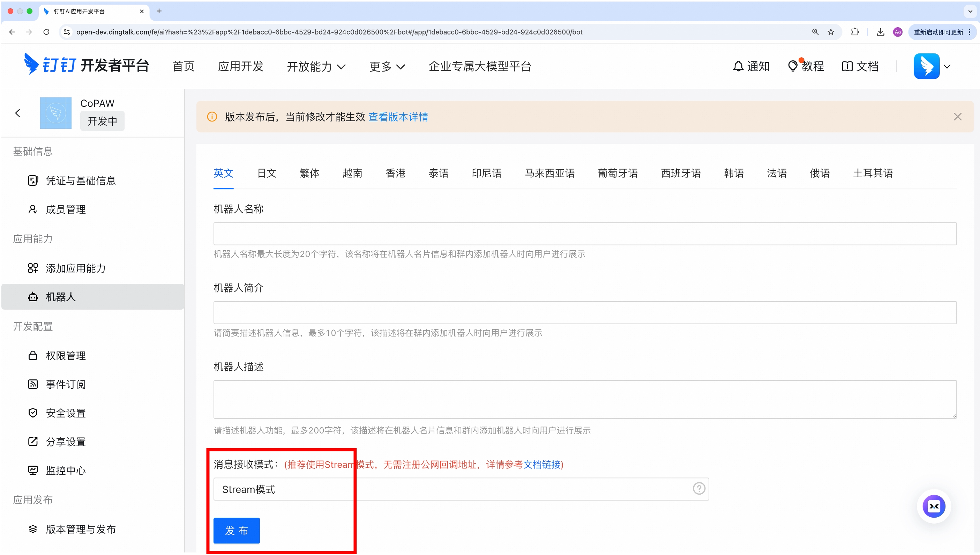Expand the account avatar chevron top right

point(948,66)
